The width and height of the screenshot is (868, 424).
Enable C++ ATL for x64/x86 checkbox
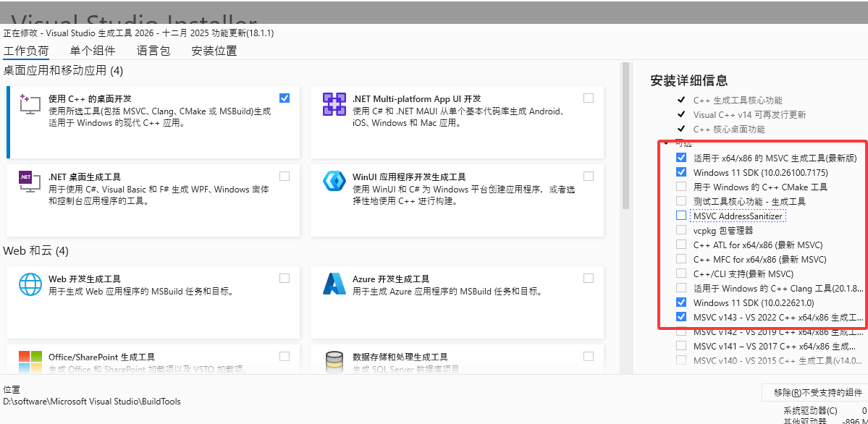681,244
